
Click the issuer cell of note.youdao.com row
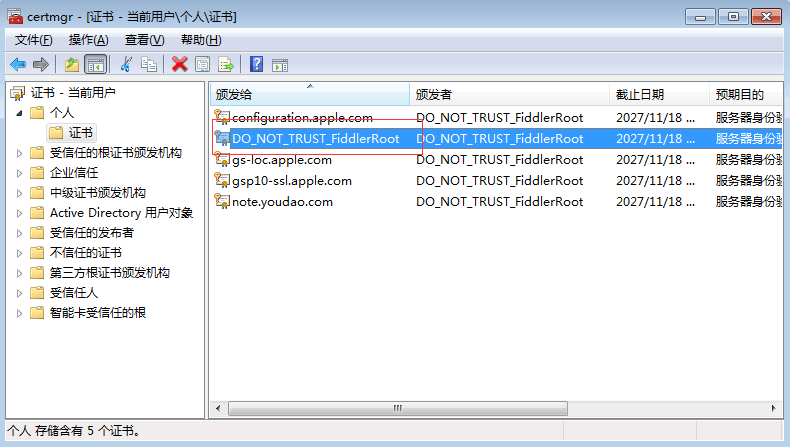tap(499, 202)
